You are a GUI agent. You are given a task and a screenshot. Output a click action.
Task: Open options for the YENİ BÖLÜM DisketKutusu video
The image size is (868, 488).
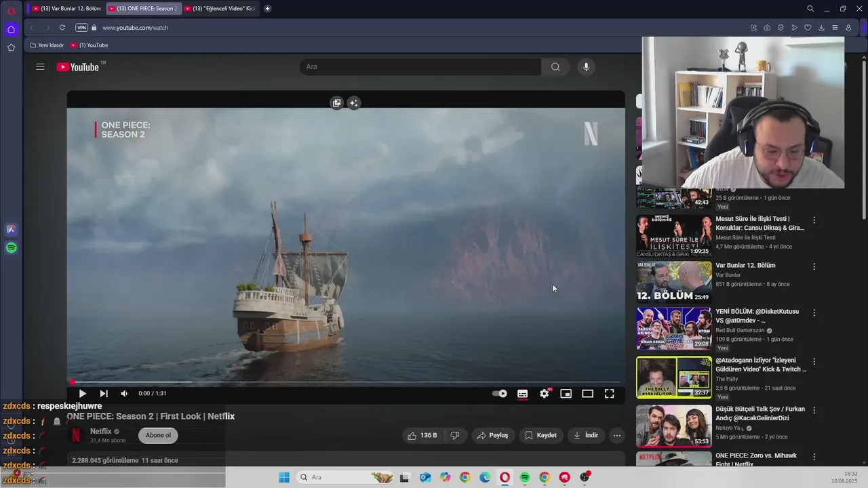coord(814,313)
